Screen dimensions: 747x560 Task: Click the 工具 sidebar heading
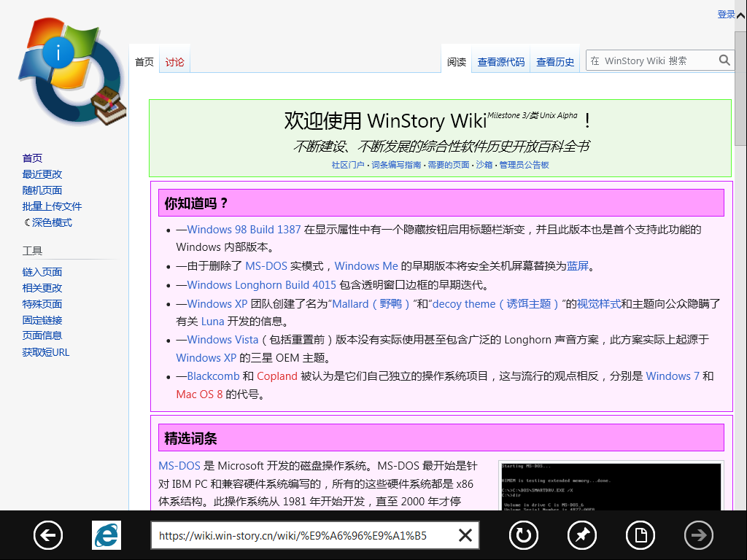pos(32,251)
